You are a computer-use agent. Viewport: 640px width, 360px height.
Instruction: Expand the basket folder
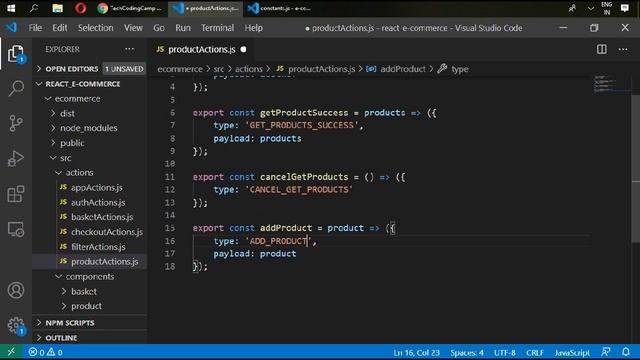pos(89,291)
